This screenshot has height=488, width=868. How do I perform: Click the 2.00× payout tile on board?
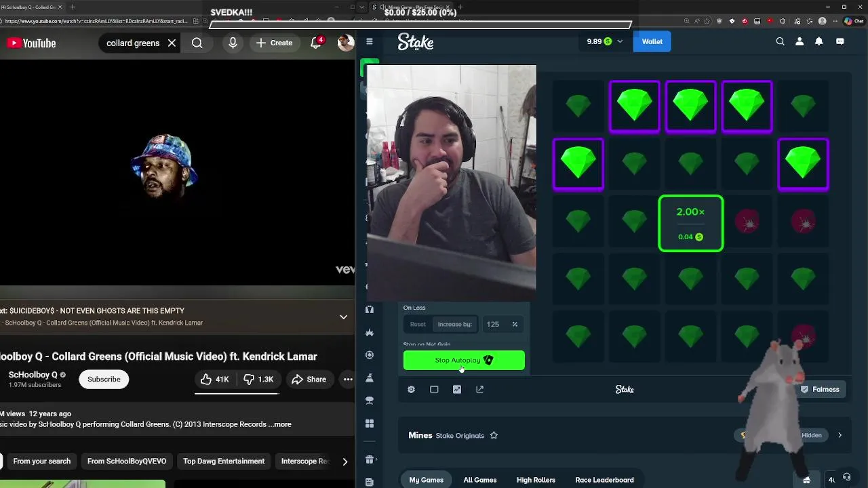[x=690, y=223]
